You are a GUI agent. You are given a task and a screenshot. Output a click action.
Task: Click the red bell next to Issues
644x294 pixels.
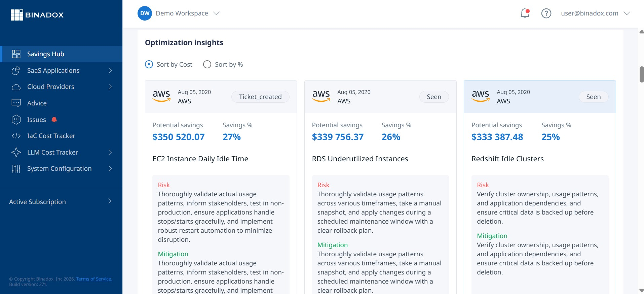tap(54, 120)
